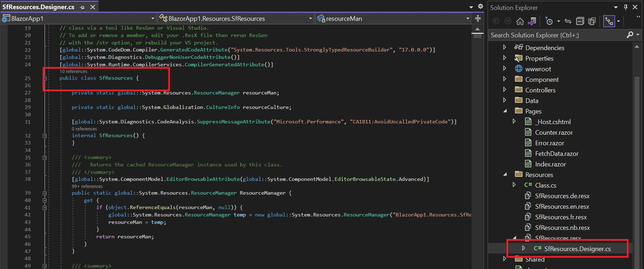Collapse all nodes in Solution Explorer
This screenshot has width=644, height=269.
click(580, 22)
